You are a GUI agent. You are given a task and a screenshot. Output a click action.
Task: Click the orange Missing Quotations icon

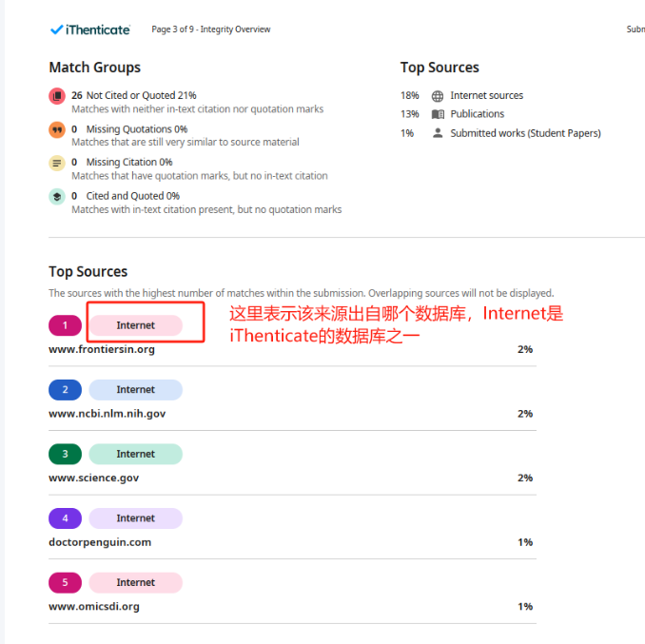pos(57,129)
